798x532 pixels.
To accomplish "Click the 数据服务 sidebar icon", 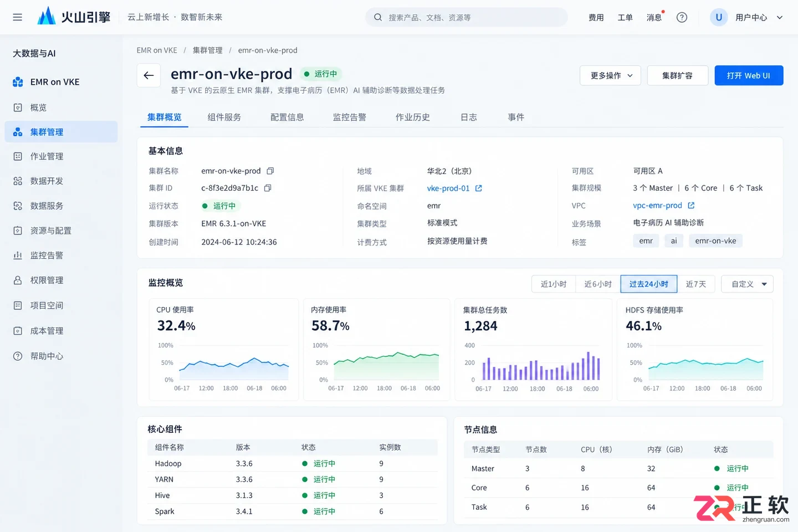I will pyautogui.click(x=18, y=206).
